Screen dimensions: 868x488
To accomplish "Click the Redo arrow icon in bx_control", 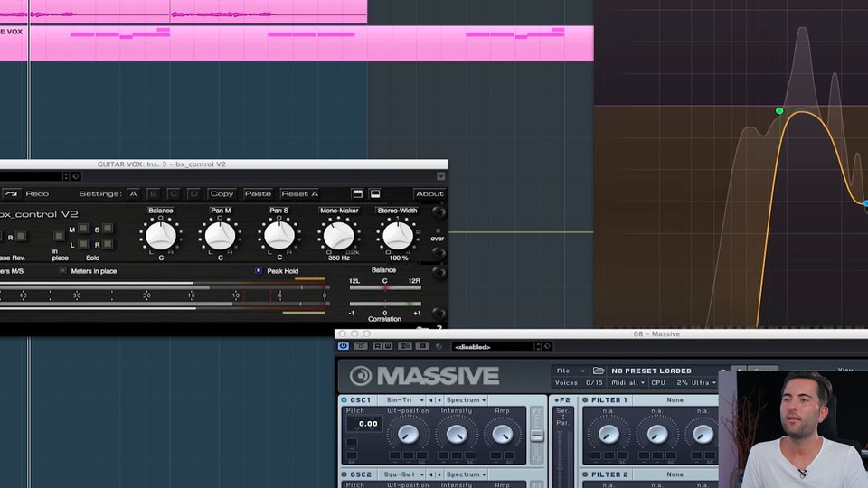I will pos(11,193).
